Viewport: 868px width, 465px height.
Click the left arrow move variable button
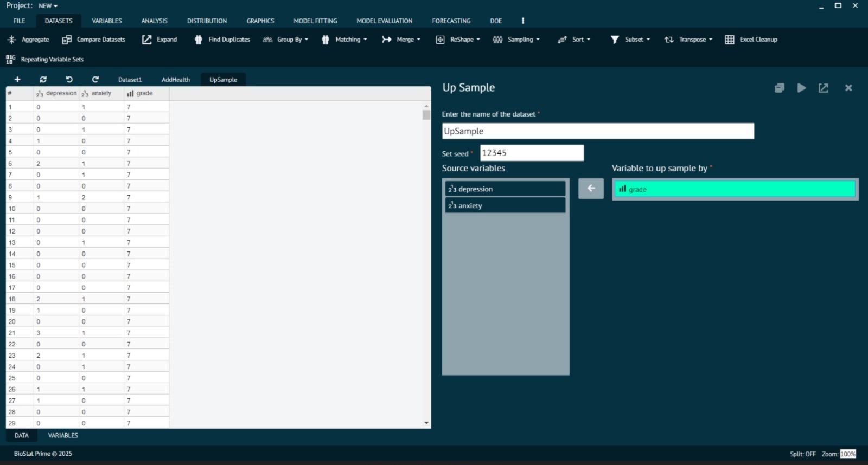click(x=591, y=189)
